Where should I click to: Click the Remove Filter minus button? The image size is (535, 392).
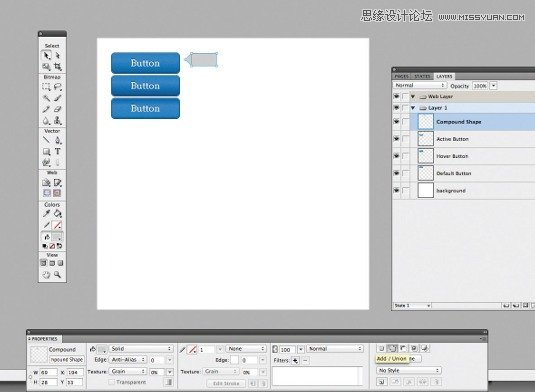tap(305, 360)
